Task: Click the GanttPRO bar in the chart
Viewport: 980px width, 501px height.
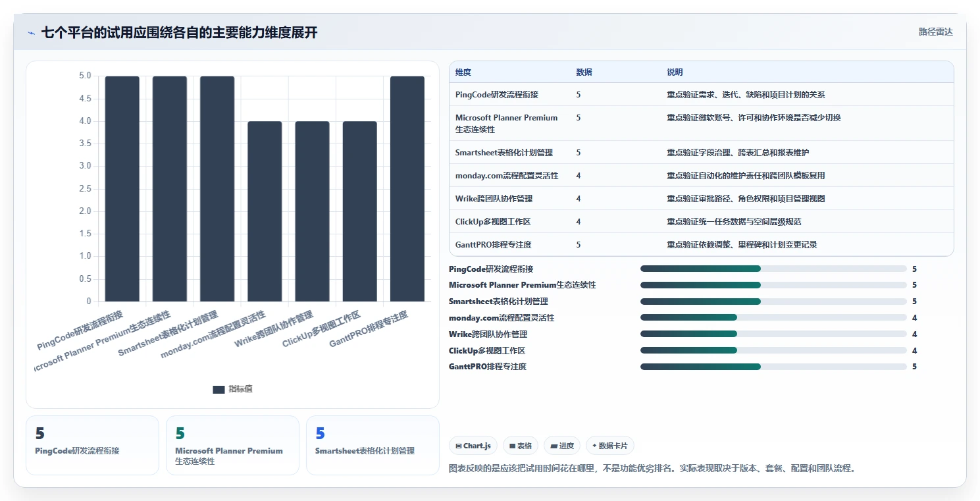Action: point(407,189)
